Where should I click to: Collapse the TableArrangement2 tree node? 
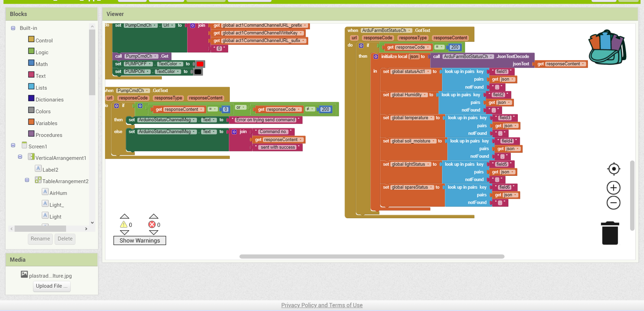[27, 180]
